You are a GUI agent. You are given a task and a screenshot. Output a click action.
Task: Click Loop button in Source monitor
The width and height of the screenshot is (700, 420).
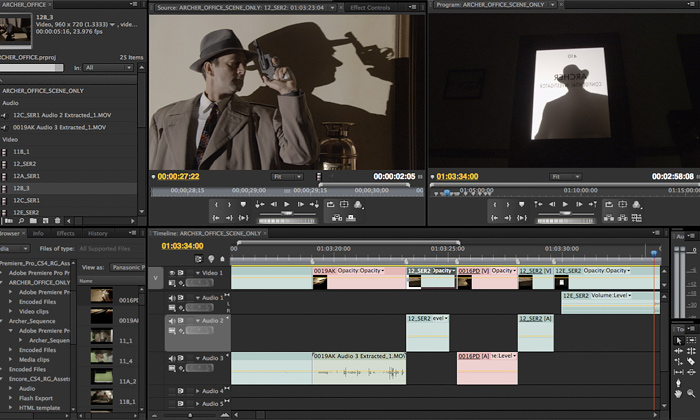pos(330,204)
